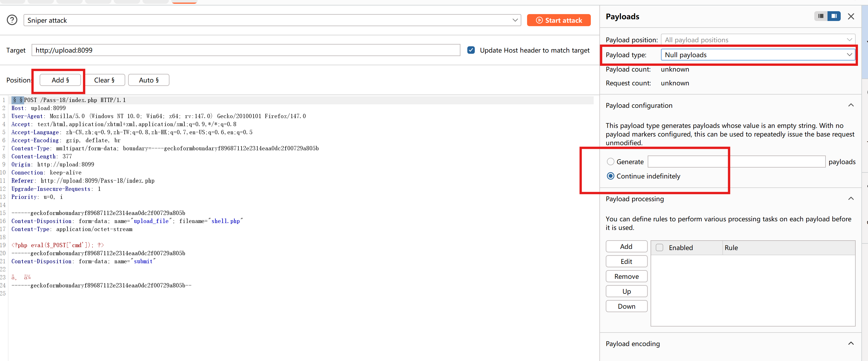Screen dimensions: 868x361
Task: Switch payloads panel to left layout icon
Action: (821, 16)
